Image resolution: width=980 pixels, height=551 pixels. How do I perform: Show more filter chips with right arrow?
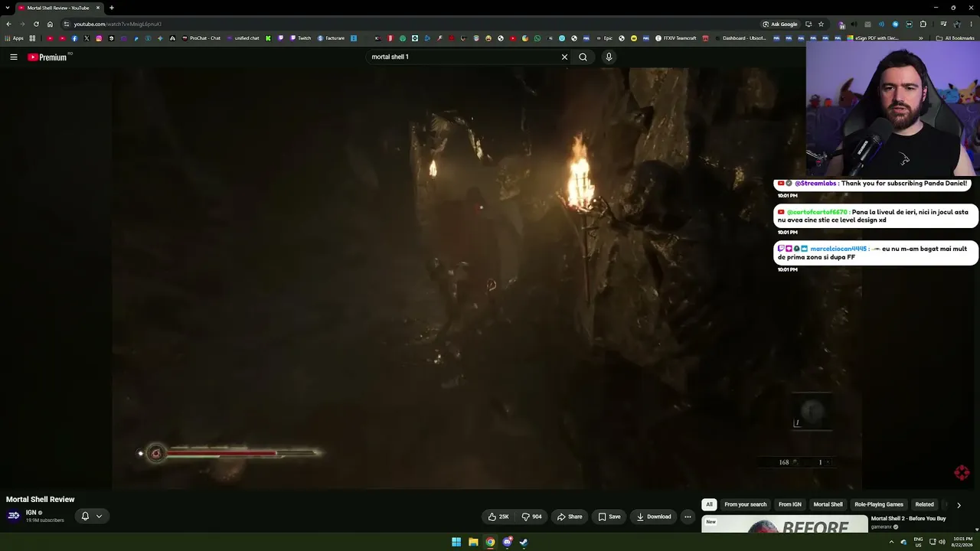(x=959, y=505)
